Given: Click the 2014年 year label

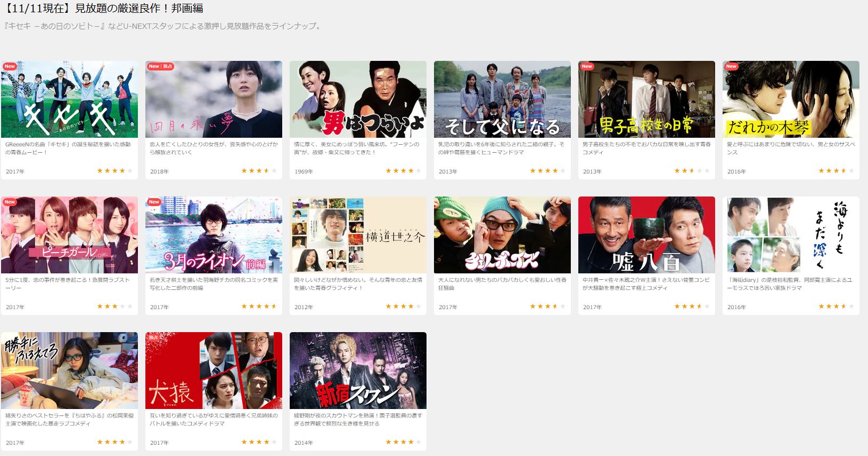Looking at the screenshot, I should click(304, 443).
